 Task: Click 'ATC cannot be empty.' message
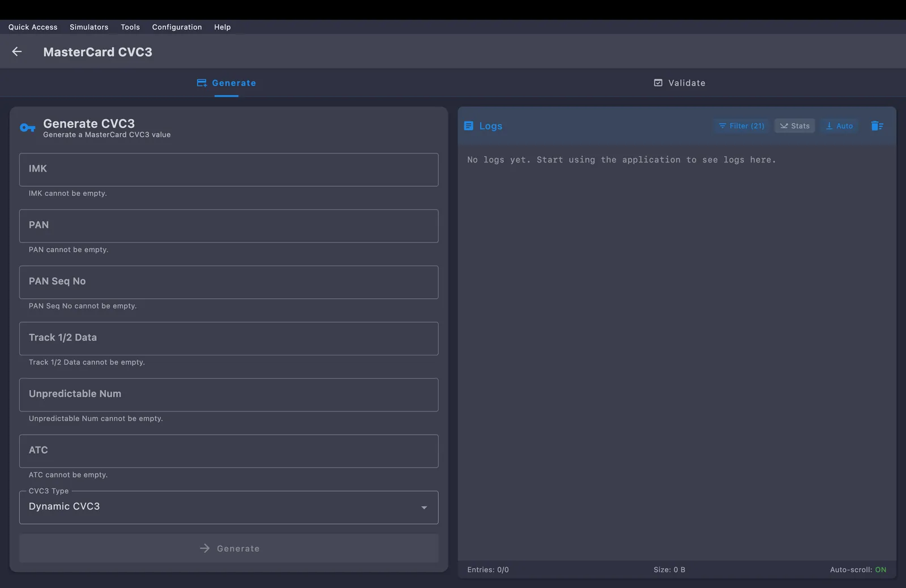[x=68, y=475]
